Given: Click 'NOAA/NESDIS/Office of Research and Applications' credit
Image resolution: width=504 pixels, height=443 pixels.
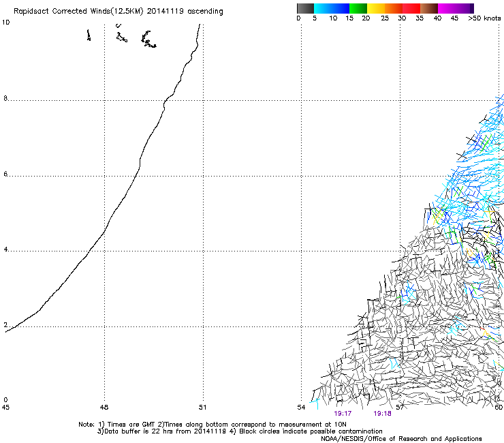Looking at the screenshot, I should (401, 439).
